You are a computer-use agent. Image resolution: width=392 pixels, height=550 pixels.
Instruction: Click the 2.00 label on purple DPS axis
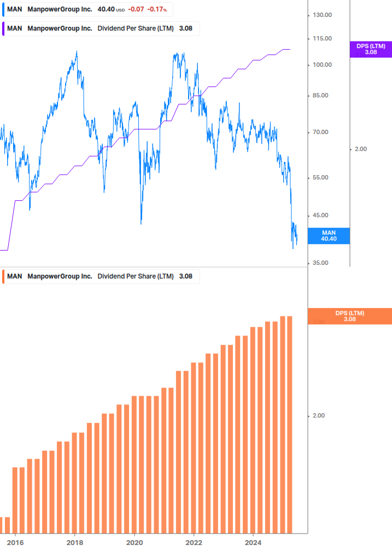[x=361, y=149]
